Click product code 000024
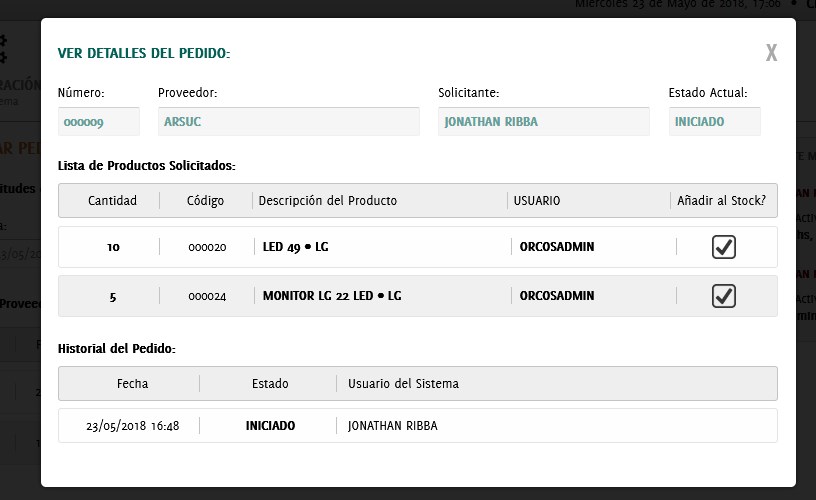This screenshot has height=500, width=816. click(207, 296)
